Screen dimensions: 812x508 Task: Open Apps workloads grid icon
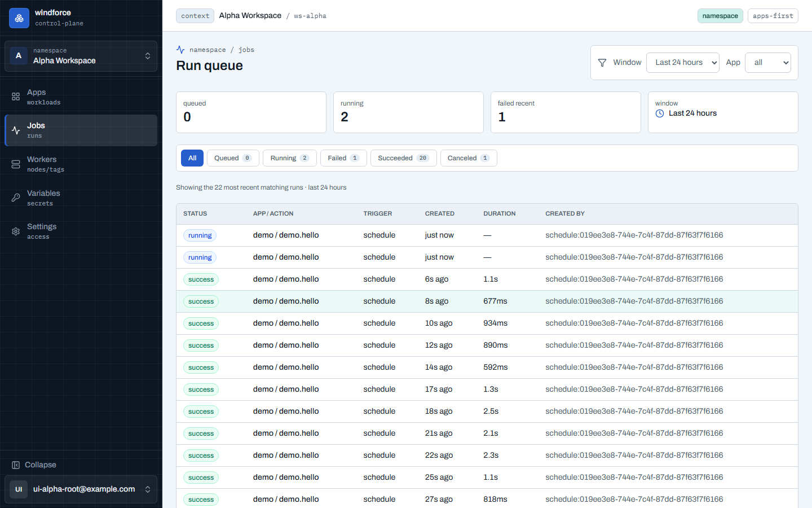click(16, 97)
